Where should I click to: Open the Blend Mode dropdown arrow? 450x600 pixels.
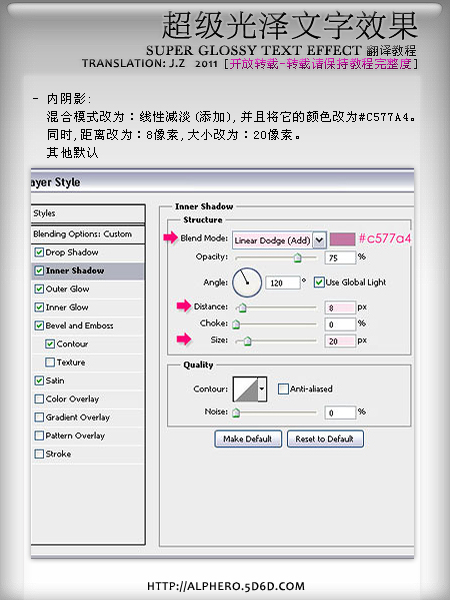click(x=319, y=240)
